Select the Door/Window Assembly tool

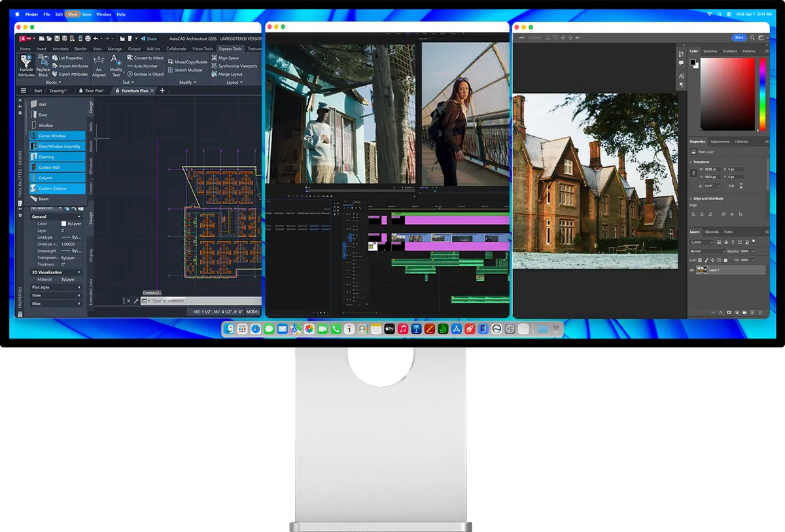pyautogui.click(x=57, y=146)
